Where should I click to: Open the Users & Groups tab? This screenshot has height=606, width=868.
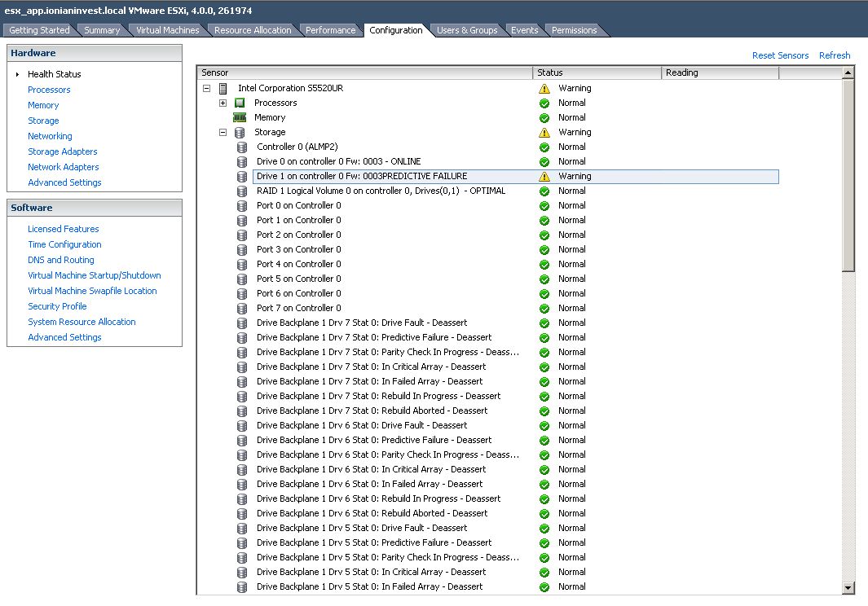click(x=467, y=30)
